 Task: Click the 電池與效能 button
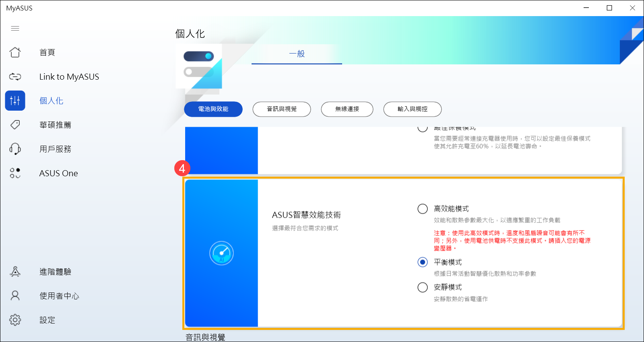click(213, 109)
